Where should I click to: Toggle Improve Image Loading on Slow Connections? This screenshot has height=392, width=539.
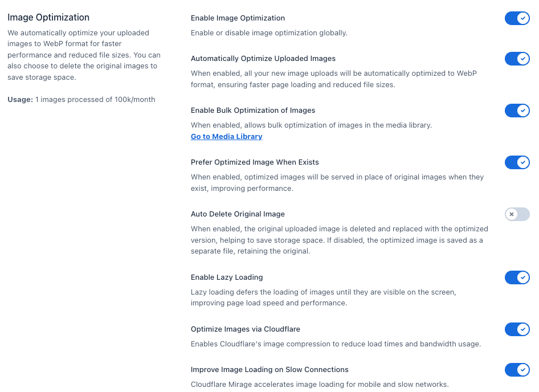(517, 370)
